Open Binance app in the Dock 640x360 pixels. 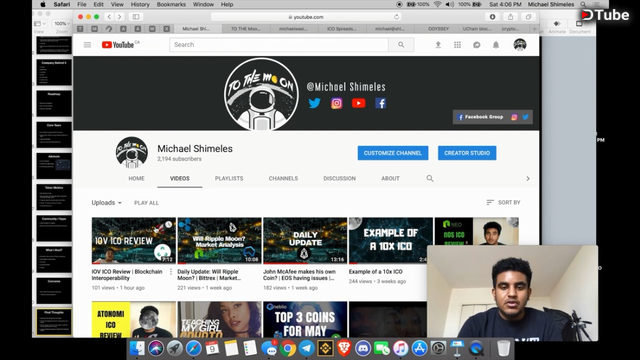click(325, 349)
